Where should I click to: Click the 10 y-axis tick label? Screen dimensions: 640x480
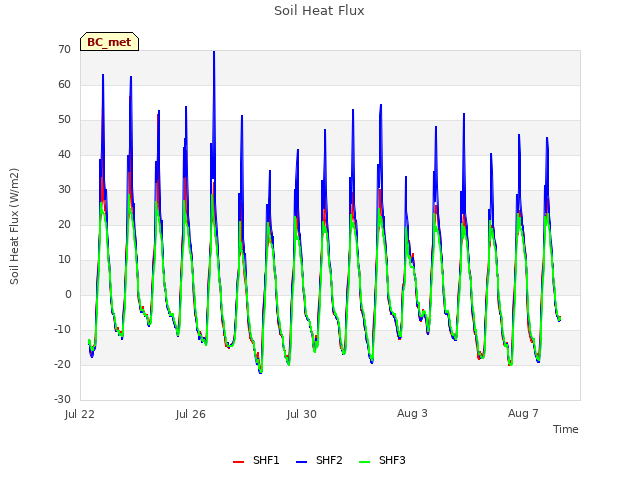64,260
